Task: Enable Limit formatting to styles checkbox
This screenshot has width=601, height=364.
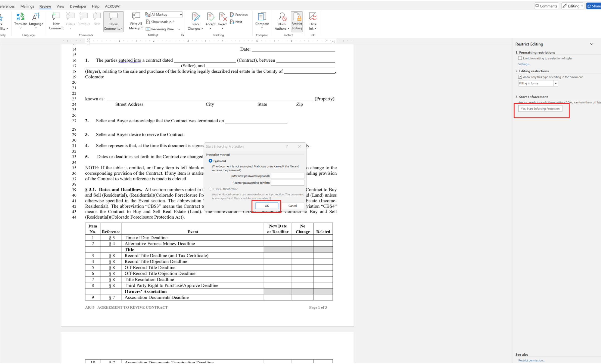Action: (520, 58)
